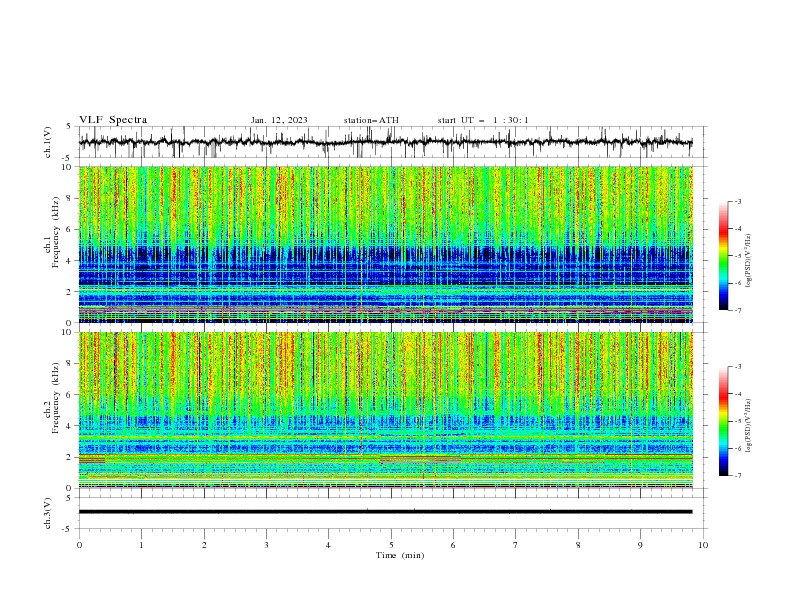Click the "-5" tick on ch.1 color bar
This screenshot has height=612, width=792.
(737, 256)
